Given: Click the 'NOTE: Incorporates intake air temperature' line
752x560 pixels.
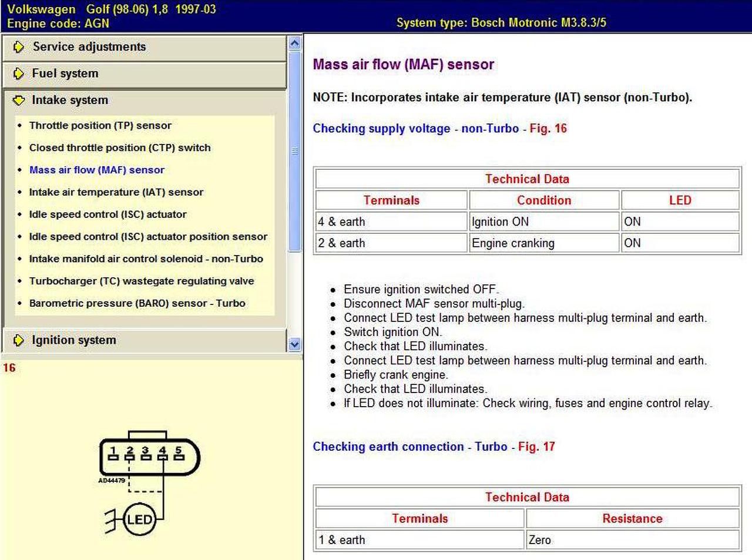Looking at the screenshot, I should (x=502, y=98).
